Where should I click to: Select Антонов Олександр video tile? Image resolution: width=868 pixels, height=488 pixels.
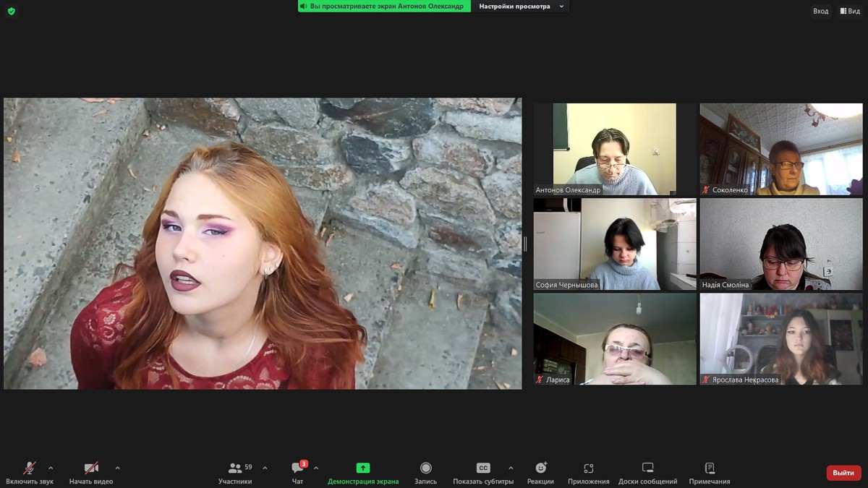[615, 149]
